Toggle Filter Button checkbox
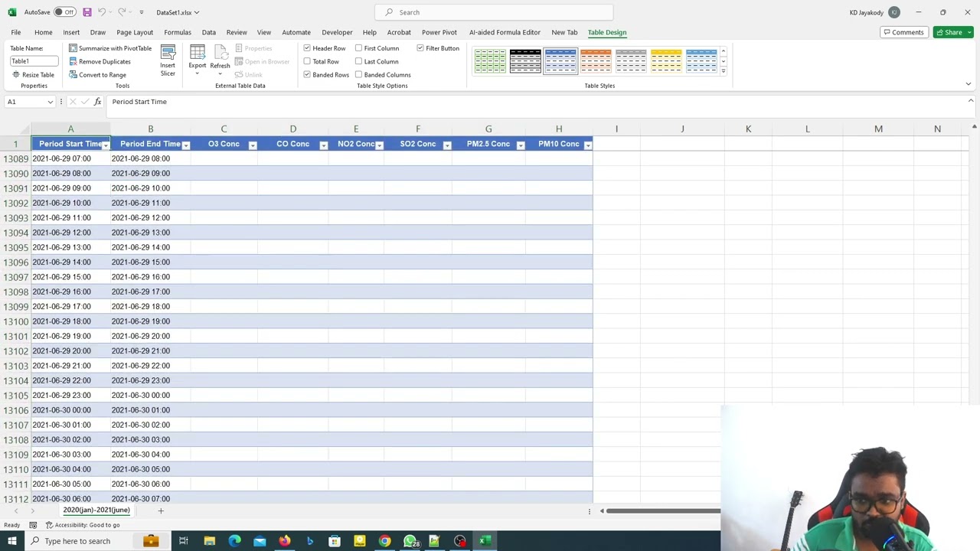The width and height of the screenshot is (980, 551). pos(420,48)
